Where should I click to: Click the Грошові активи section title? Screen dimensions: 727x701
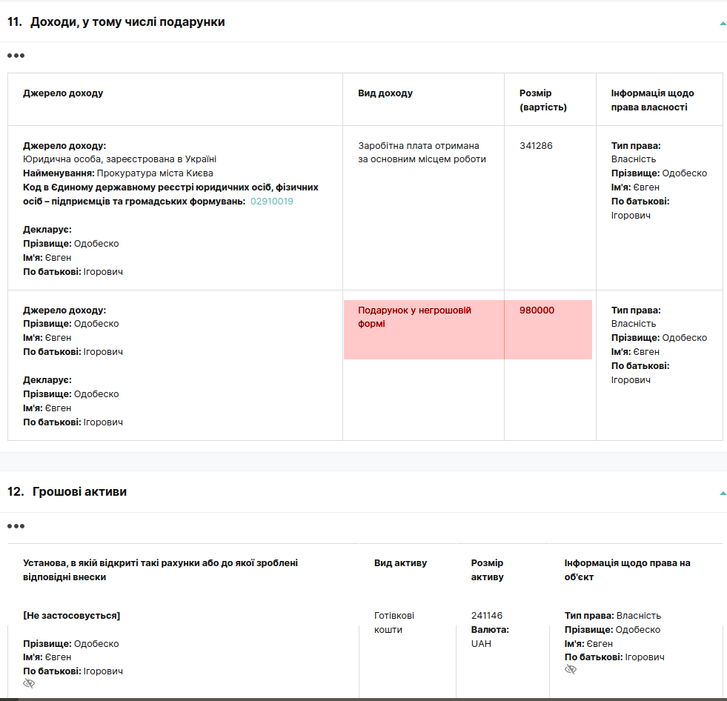tap(79, 491)
